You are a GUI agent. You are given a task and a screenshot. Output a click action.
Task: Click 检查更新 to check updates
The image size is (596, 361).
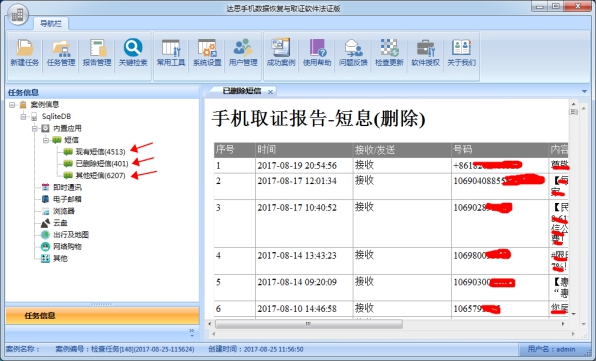pyautogui.click(x=389, y=53)
